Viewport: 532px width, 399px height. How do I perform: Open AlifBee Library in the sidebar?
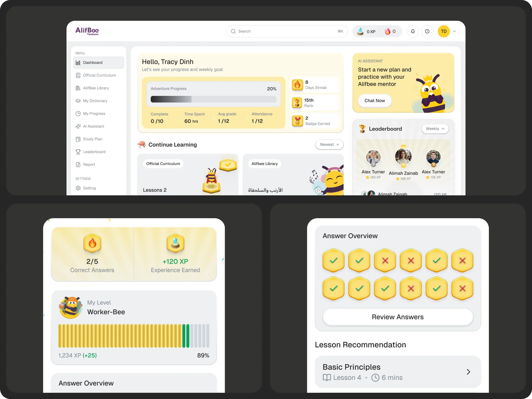pos(98,88)
